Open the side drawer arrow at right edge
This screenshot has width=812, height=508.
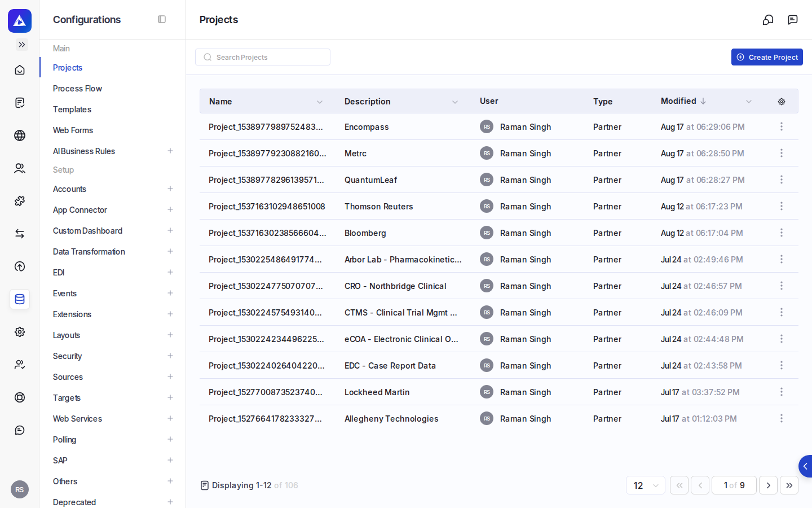click(805, 466)
